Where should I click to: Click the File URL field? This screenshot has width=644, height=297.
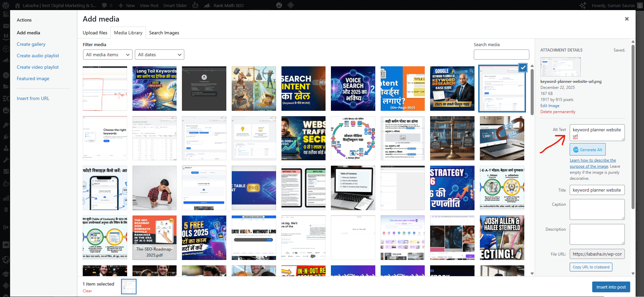(597, 254)
